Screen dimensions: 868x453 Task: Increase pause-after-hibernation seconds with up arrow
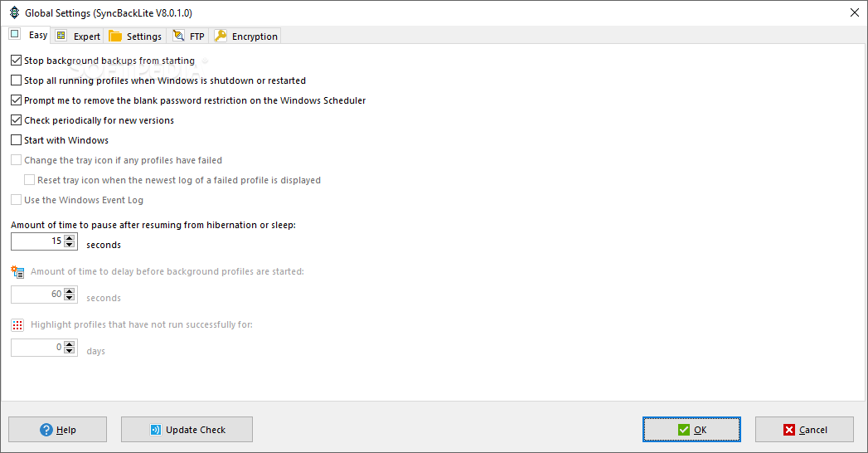69,237
